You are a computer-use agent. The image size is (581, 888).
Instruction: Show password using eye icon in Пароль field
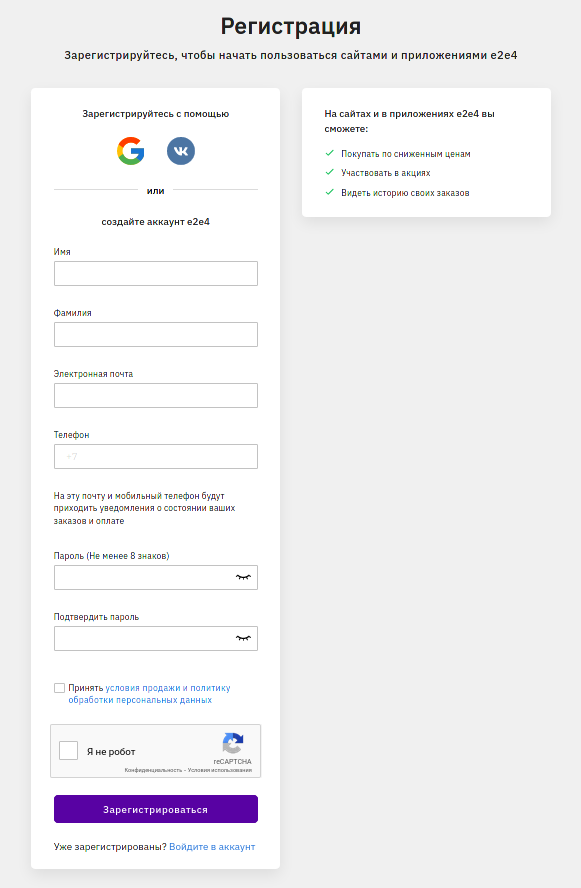click(243, 577)
